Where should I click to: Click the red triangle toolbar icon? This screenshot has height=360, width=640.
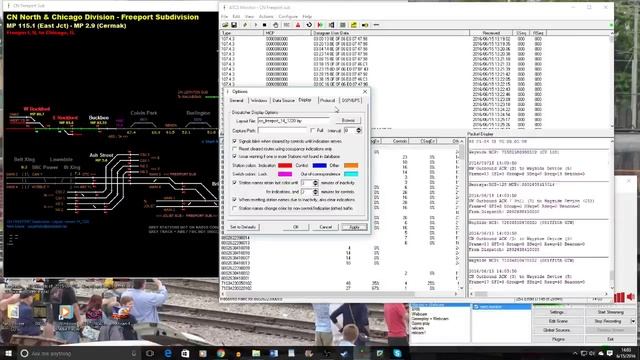point(298,25)
